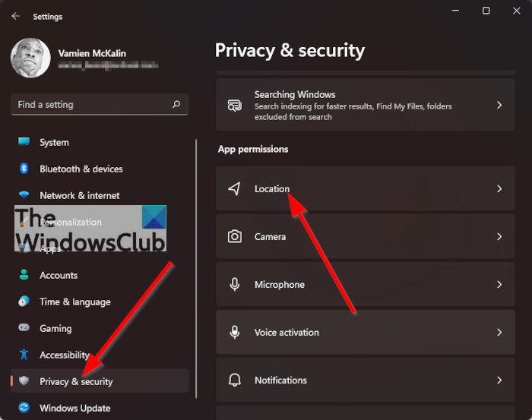Expand the Camera permission chevron
This screenshot has width=532, height=420.
point(499,236)
